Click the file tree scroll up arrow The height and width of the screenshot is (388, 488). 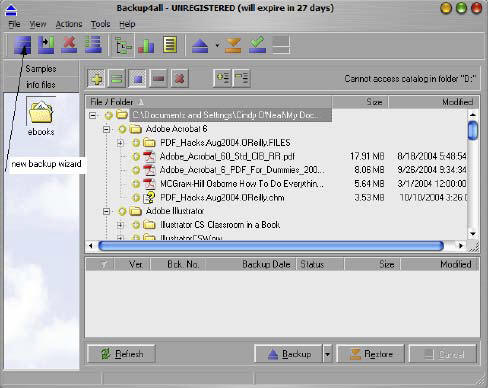tap(473, 115)
